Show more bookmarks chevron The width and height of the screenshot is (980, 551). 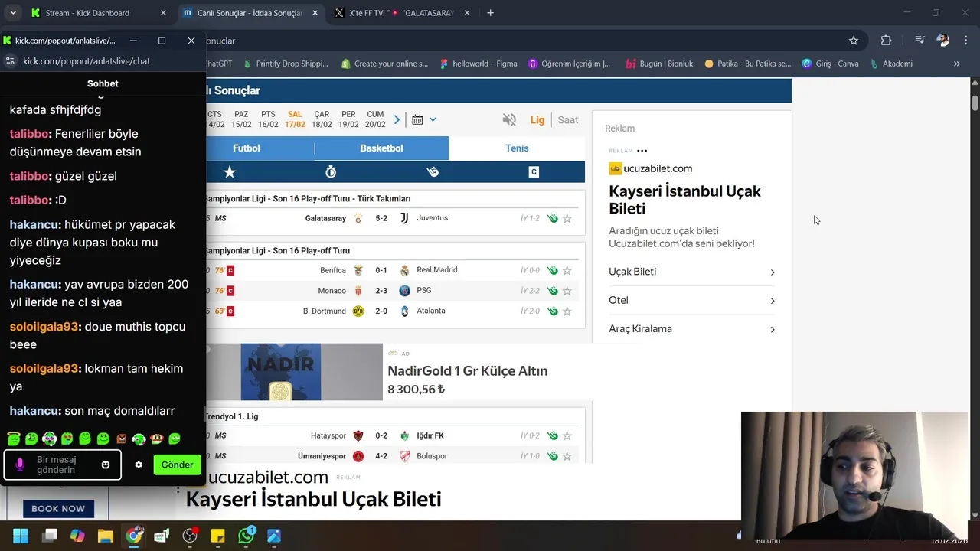pyautogui.click(x=956, y=64)
